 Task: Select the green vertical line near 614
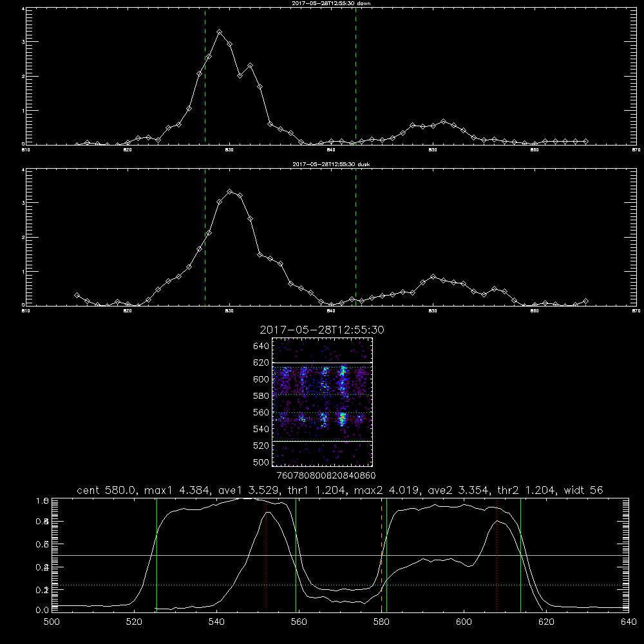tap(520, 555)
